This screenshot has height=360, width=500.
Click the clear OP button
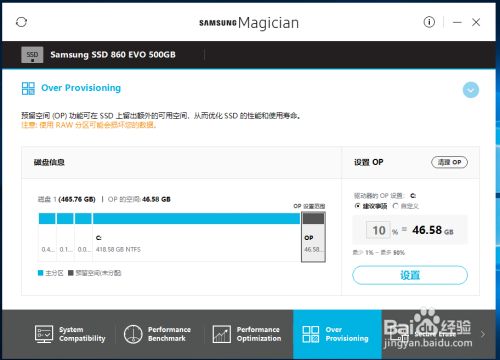coord(449,162)
